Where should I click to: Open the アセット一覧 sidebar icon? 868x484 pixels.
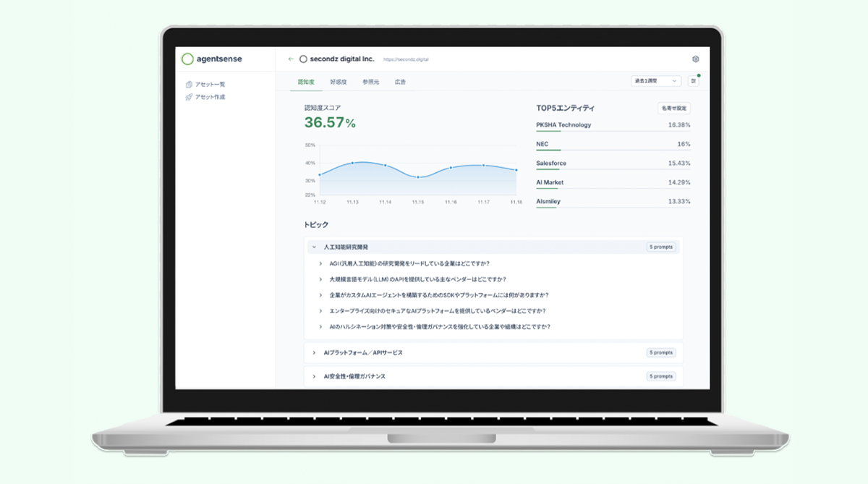click(189, 85)
